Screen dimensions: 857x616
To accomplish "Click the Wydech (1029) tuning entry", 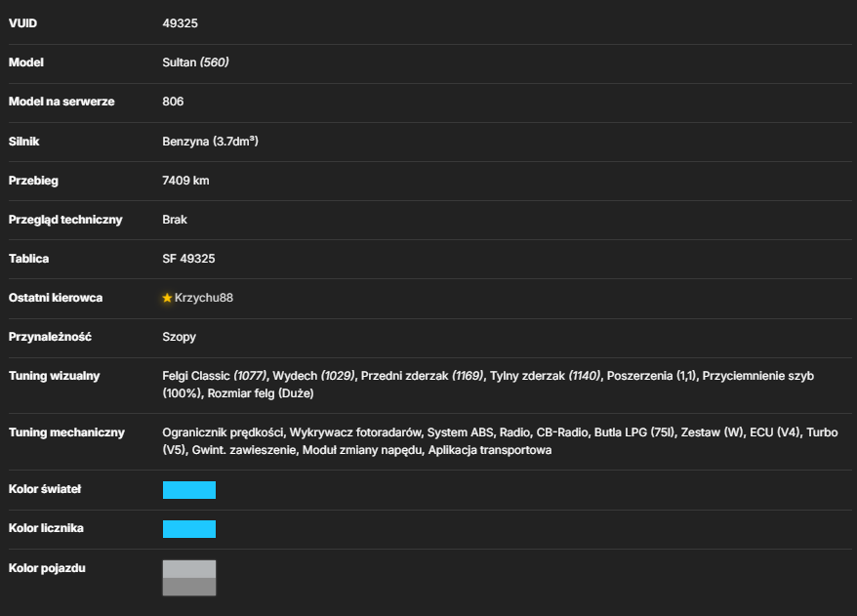I will point(313,376).
